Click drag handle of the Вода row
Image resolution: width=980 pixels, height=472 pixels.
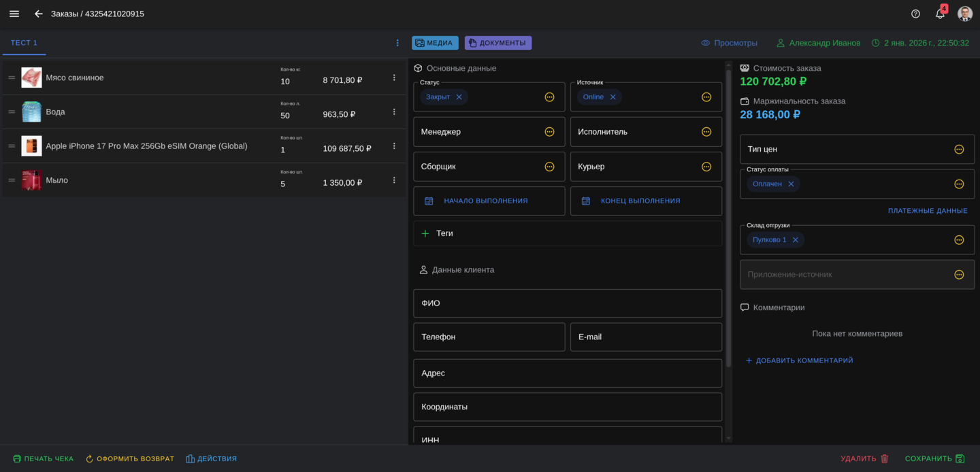[x=12, y=112]
